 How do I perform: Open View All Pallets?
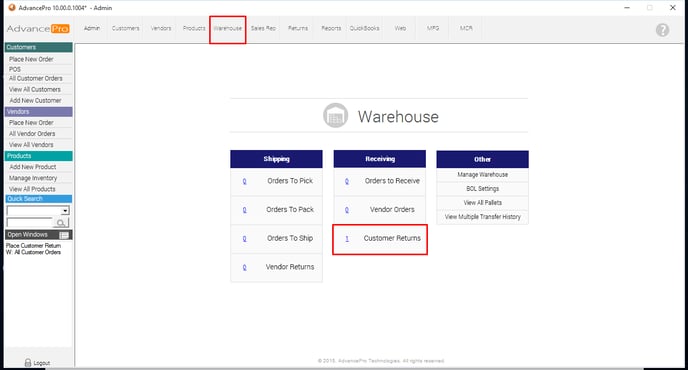tap(482, 203)
